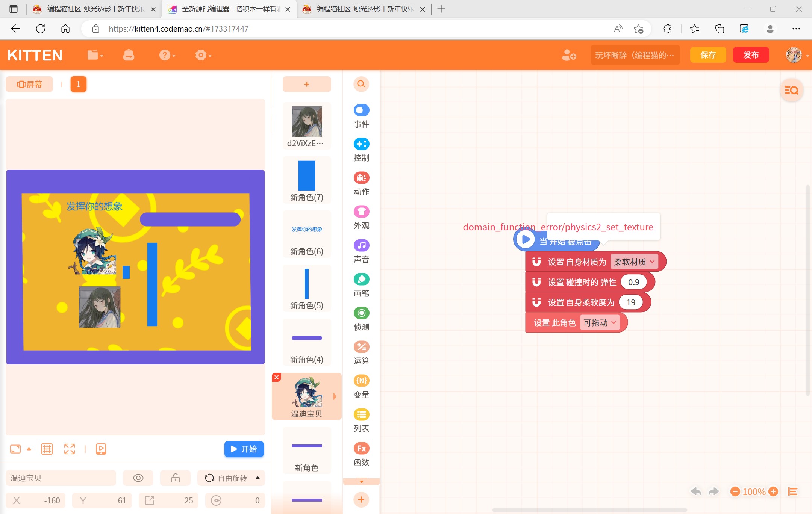Zoom in the workspace with plus
Image resolution: width=812 pixels, height=514 pixels.
coord(773,491)
